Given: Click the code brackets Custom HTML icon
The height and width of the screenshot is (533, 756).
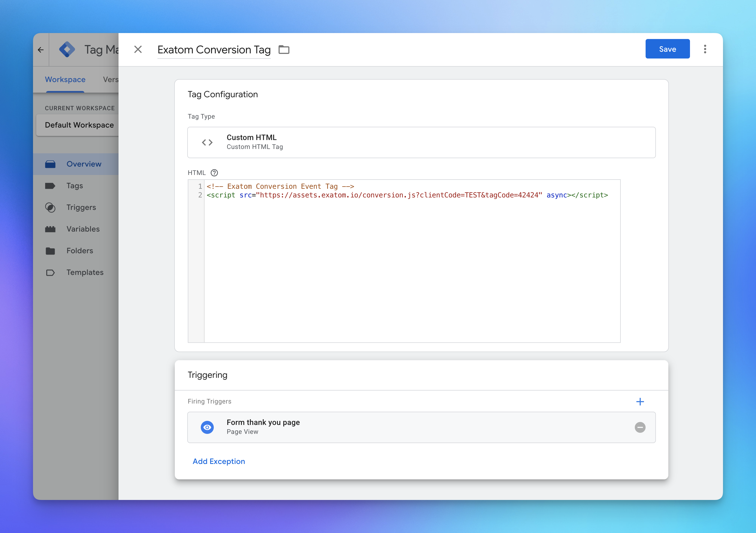Looking at the screenshot, I should pos(207,142).
